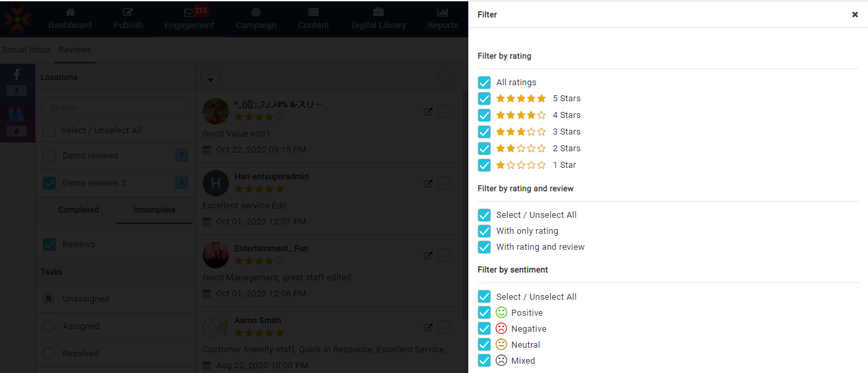The height and width of the screenshot is (373, 868).
Task: Uncheck With only rating filter
Action: tap(484, 231)
